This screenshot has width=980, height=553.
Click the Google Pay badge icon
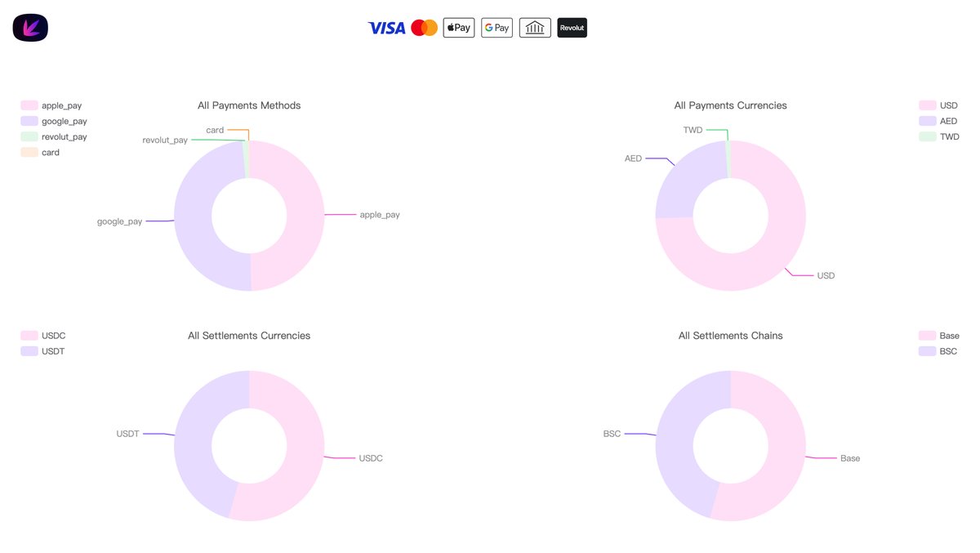point(497,28)
